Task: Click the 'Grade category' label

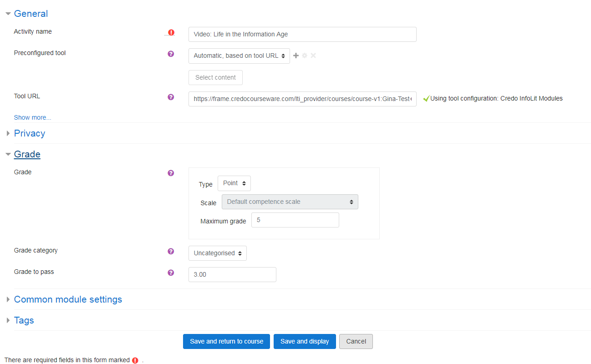Action: (x=36, y=250)
